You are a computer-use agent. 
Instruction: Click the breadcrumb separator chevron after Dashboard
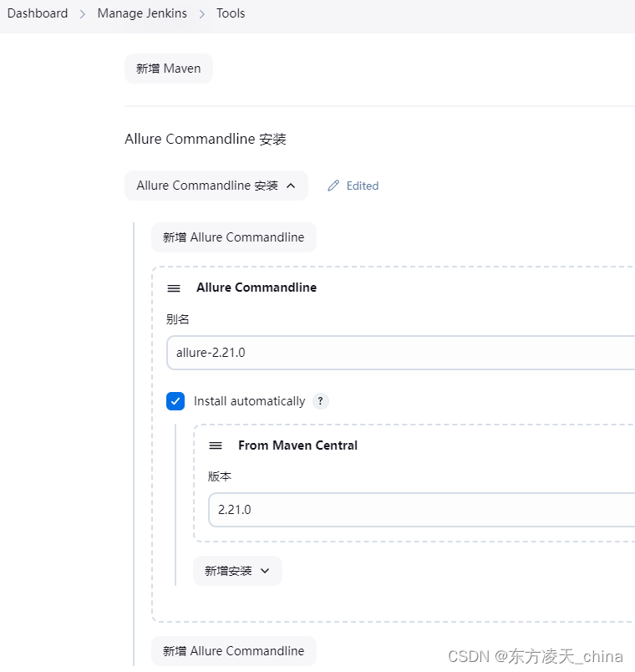coord(81,13)
